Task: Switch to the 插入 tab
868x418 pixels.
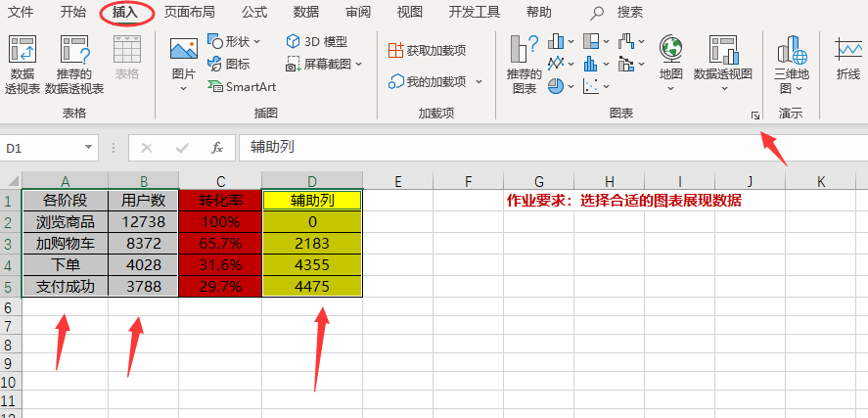Action: pos(125,12)
